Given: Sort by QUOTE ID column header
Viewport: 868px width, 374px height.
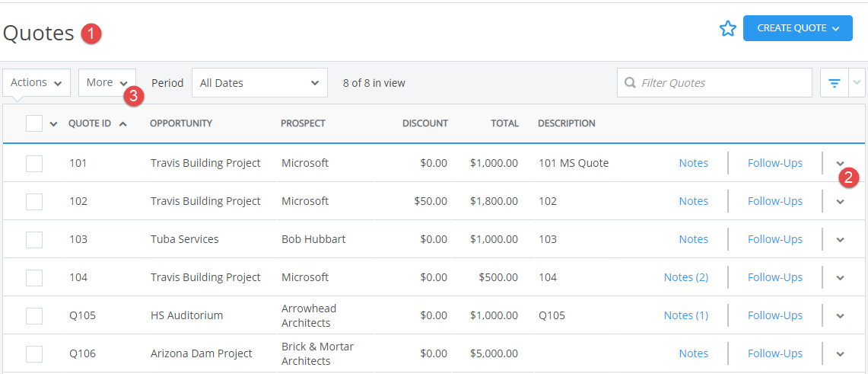Looking at the screenshot, I should 90,123.
